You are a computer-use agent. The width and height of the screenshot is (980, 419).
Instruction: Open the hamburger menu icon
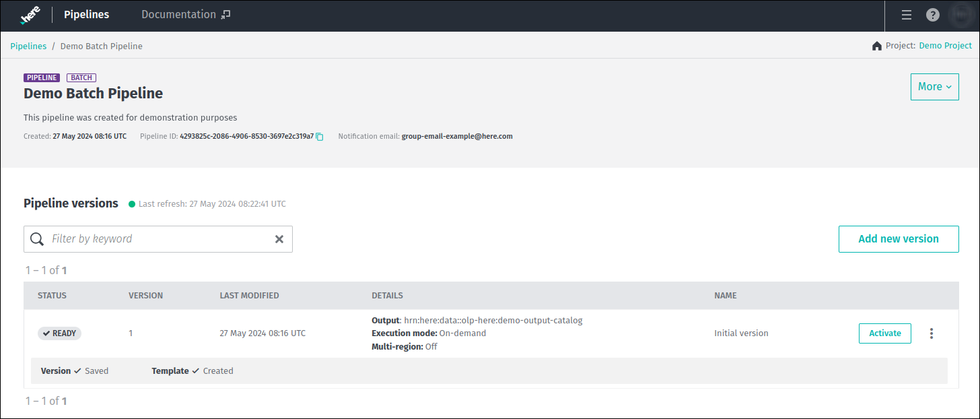coord(907,15)
